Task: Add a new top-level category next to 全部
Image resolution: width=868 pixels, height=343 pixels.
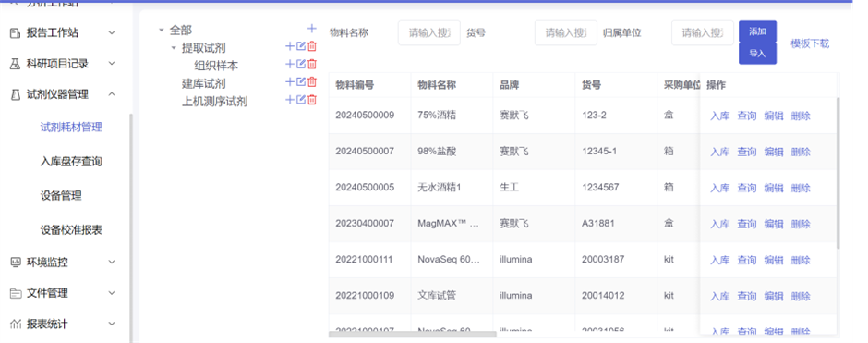Action: click(312, 29)
